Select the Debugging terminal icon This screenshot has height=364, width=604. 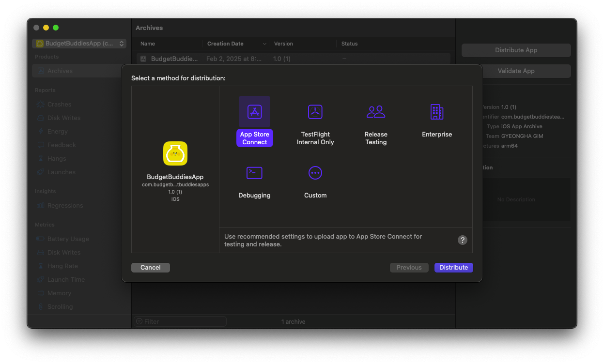tap(254, 173)
